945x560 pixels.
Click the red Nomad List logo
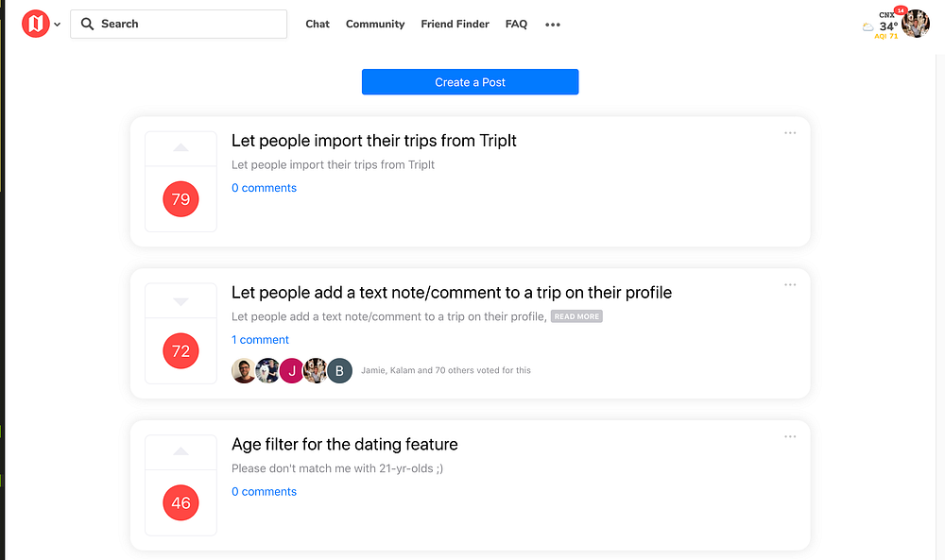coord(35,24)
